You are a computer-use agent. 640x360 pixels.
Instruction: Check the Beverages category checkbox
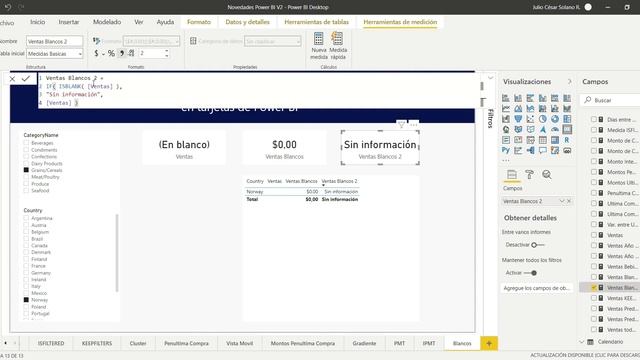[26, 143]
